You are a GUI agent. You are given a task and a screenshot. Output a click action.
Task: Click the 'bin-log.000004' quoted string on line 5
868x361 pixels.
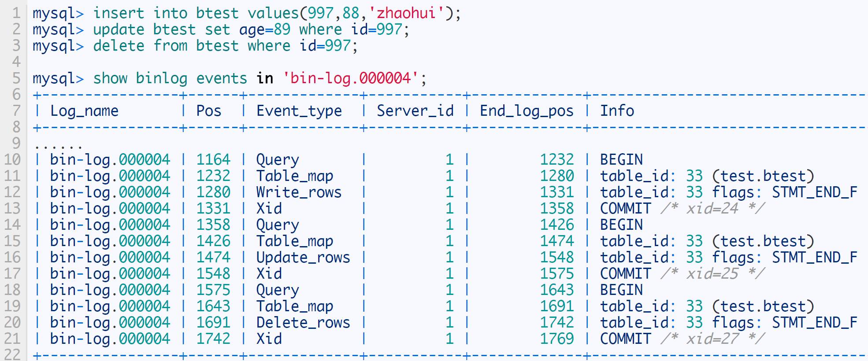tap(350, 78)
